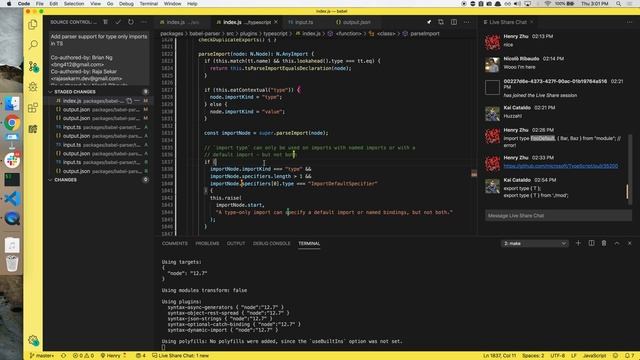Screen dimensions: 640x360
Task: Open the settings gear in activity bar
Action: 33,340
